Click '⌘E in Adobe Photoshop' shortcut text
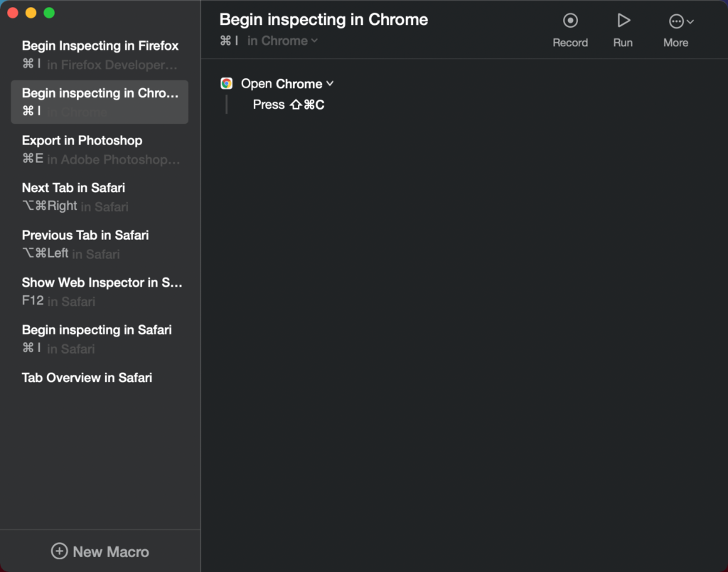 (101, 159)
